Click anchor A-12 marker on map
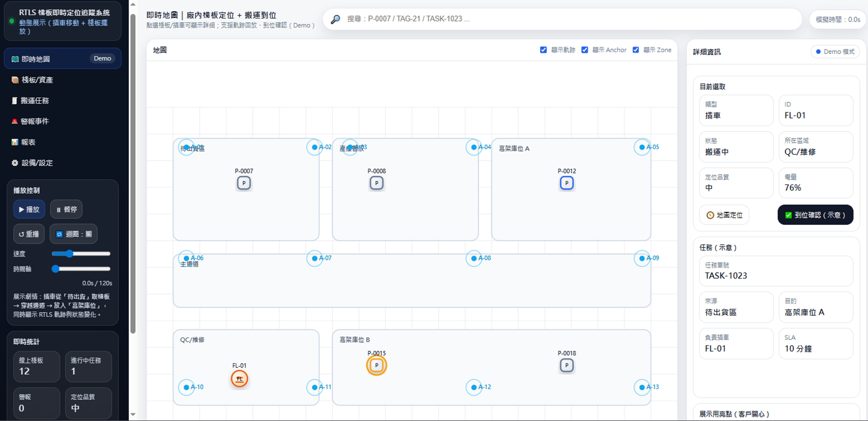 click(x=474, y=387)
